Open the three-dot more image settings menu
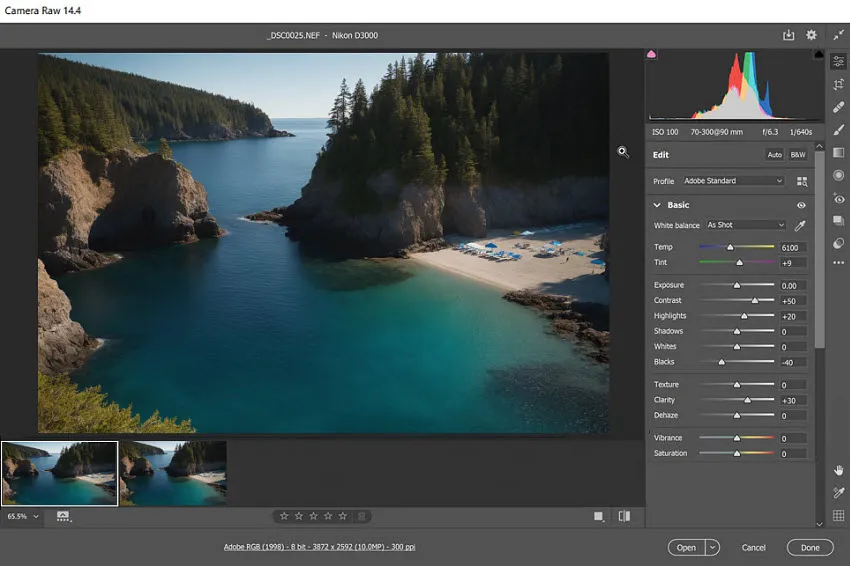Image resolution: width=850 pixels, height=566 pixels. click(838, 263)
